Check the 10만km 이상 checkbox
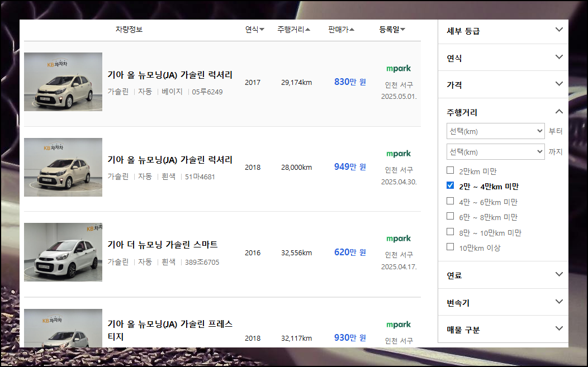The width and height of the screenshot is (588, 367). pos(451,247)
